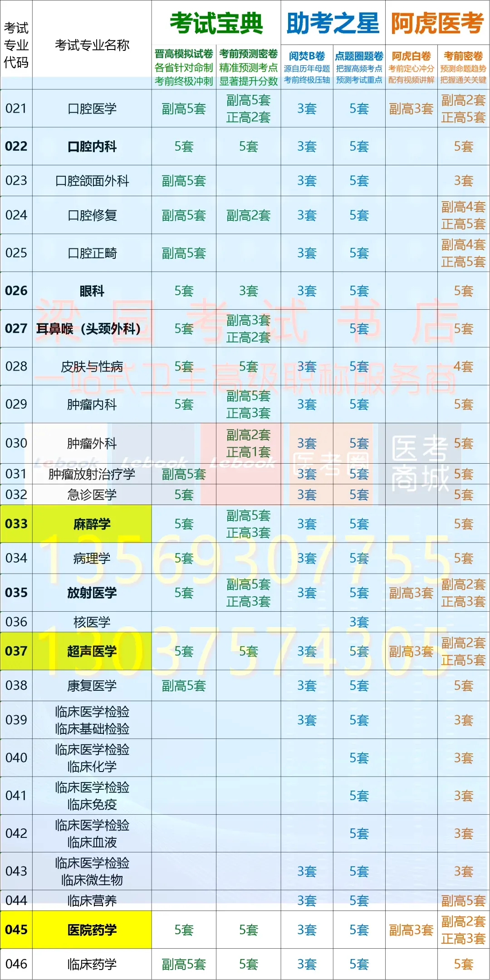The height and width of the screenshot is (980, 490).
Task: Click row code 046
Action: pyautogui.click(x=16, y=964)
